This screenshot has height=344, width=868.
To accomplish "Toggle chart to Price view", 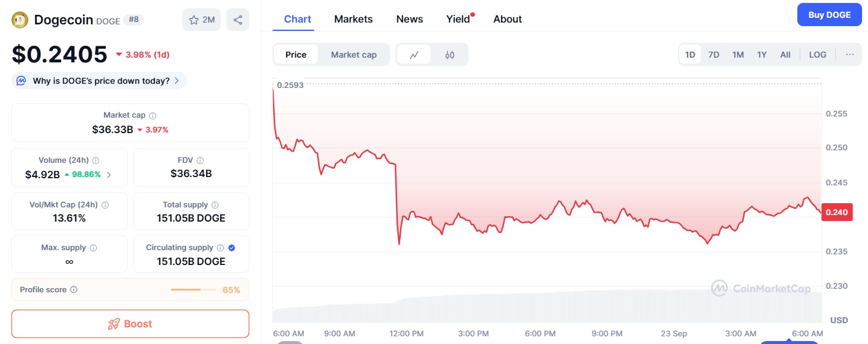I will 296,55.
